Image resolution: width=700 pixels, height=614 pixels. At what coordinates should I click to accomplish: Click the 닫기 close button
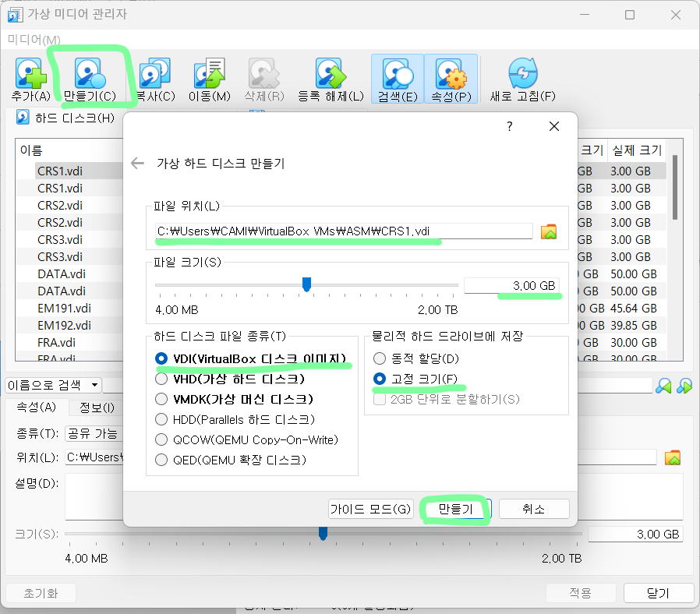pos(658,593)
